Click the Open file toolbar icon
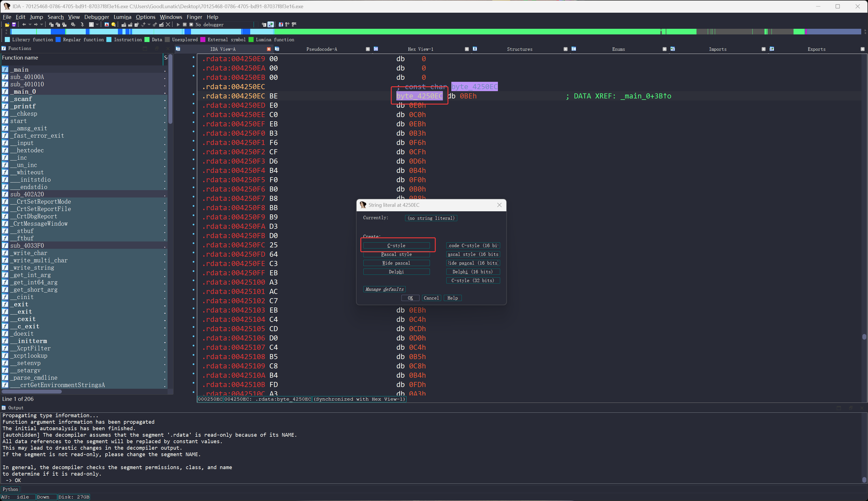 point(7,25)
